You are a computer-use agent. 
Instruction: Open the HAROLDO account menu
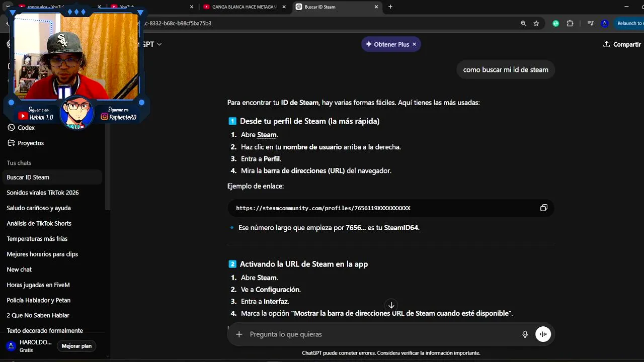coord(29,346)
